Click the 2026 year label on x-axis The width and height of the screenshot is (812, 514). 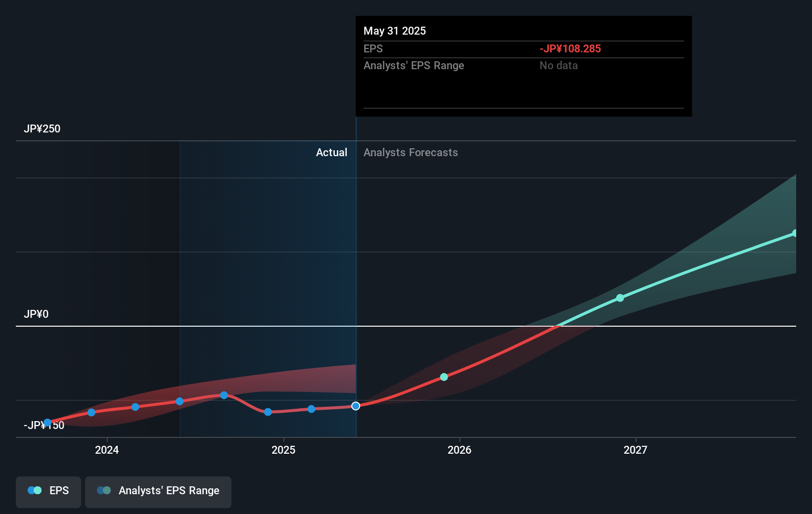(x=460, y=450)
